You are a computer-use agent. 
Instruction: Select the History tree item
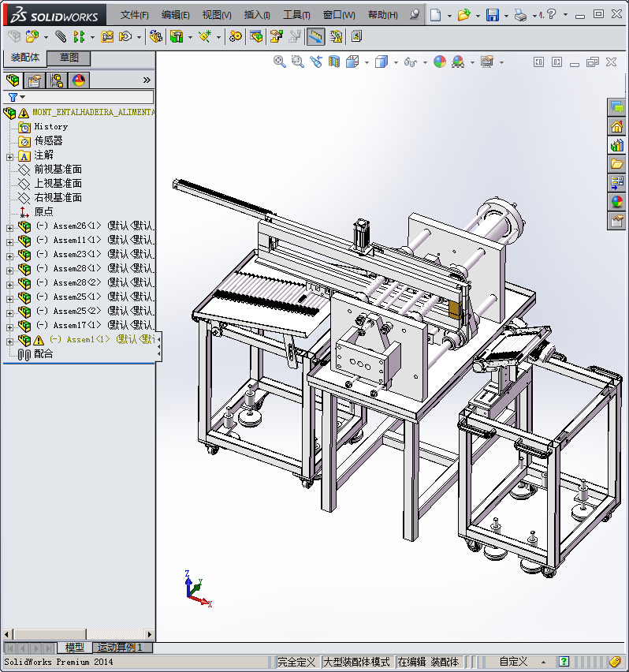point(51,126)
